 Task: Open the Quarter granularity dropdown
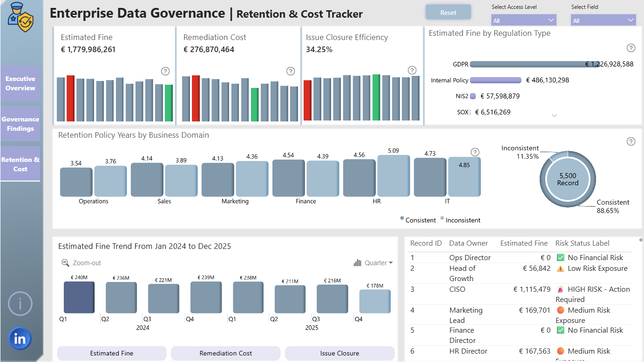click(x=373, y=263)
